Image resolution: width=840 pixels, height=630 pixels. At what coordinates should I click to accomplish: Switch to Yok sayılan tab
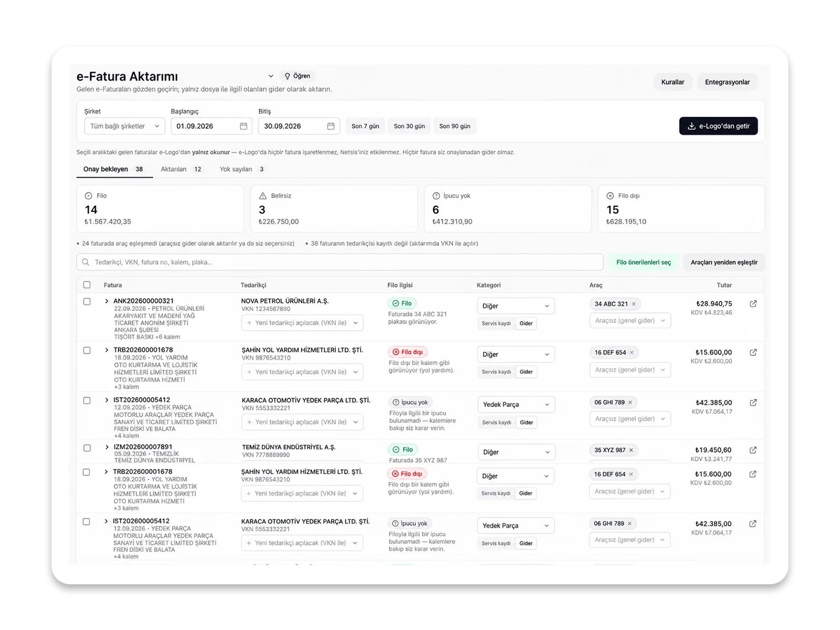click(x=242, y=169)
